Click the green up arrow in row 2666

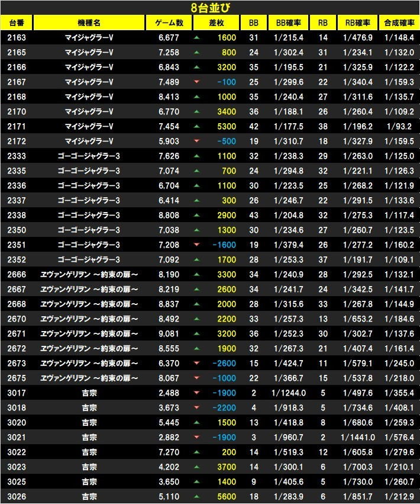click(197, 274)
